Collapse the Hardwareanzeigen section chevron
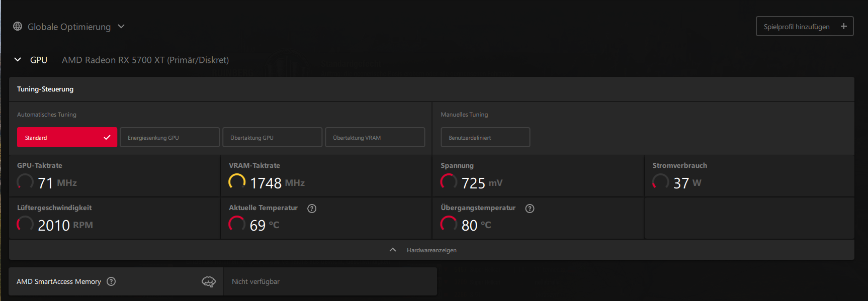This screenshot has height=301, width=868. pos(393,250)
